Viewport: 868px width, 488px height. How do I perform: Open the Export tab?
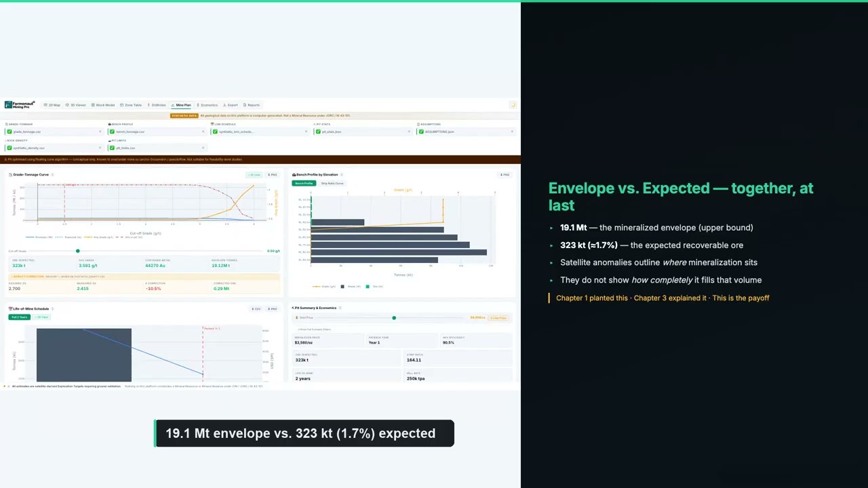[x=231, y=105]
